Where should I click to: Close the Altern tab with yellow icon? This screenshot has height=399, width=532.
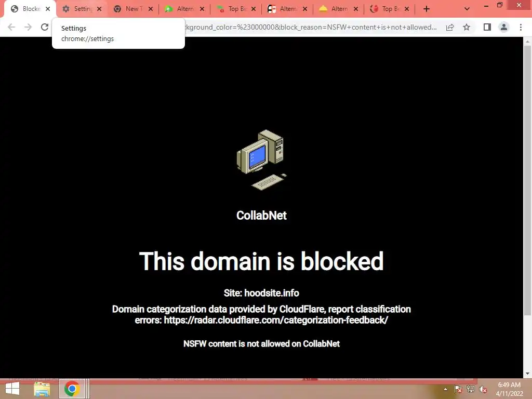(355, 9)
